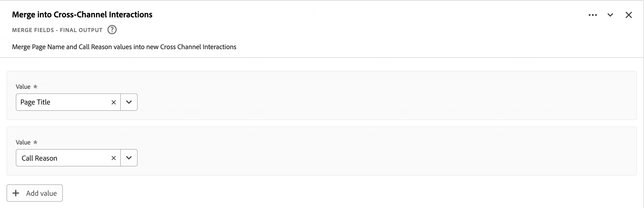The height and width of the screenshot is (208, 644).
Task: Expand the Page Title dropdown arrow
Action: 129,102
